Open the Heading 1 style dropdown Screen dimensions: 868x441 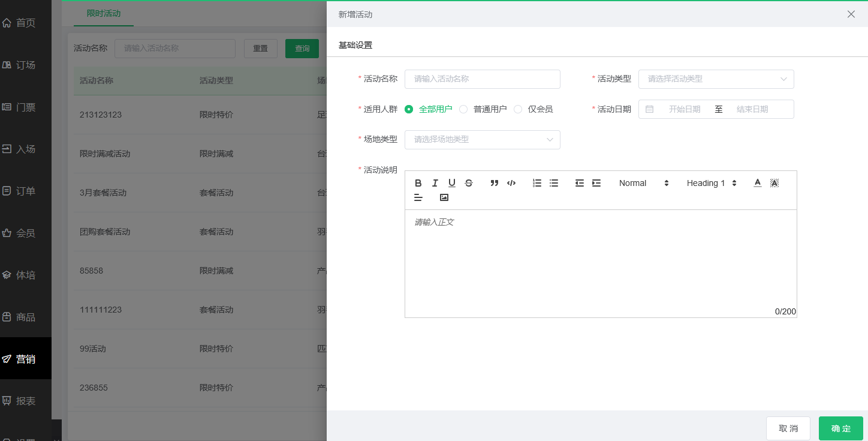pos(711,183)
